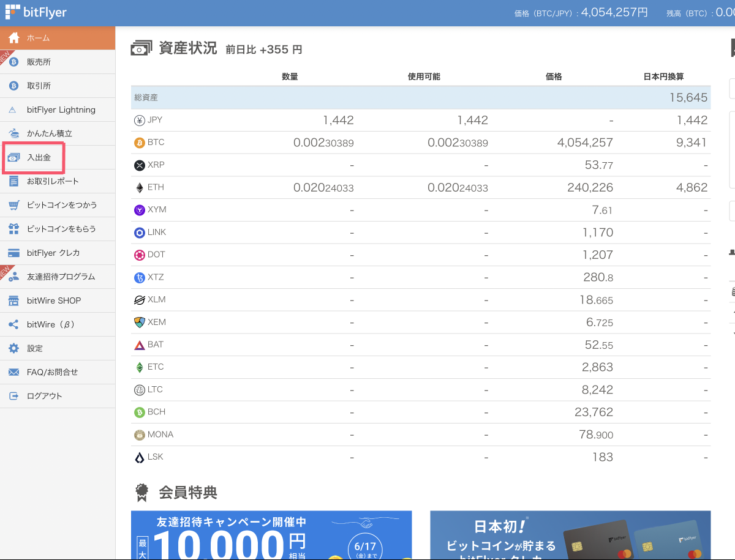
Task: Click the 資産状況 heading
Action: click(x=187, y=48)
